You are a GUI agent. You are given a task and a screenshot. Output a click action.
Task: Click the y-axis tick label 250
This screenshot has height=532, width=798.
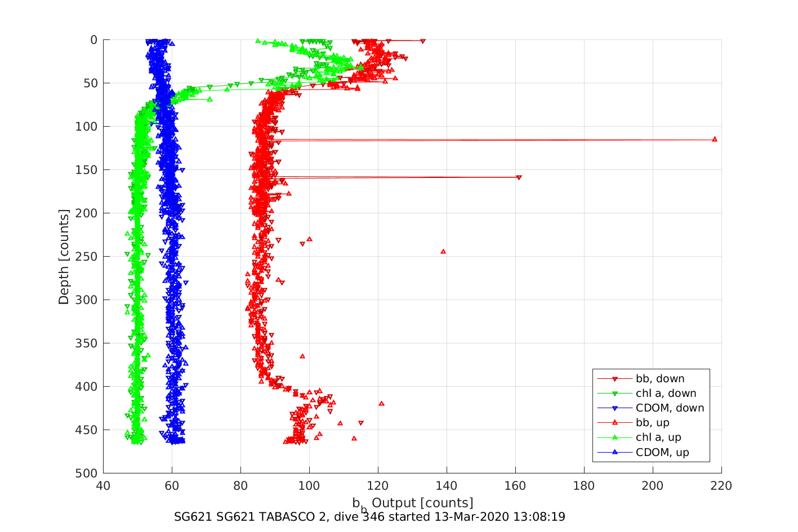click(86, 257)
